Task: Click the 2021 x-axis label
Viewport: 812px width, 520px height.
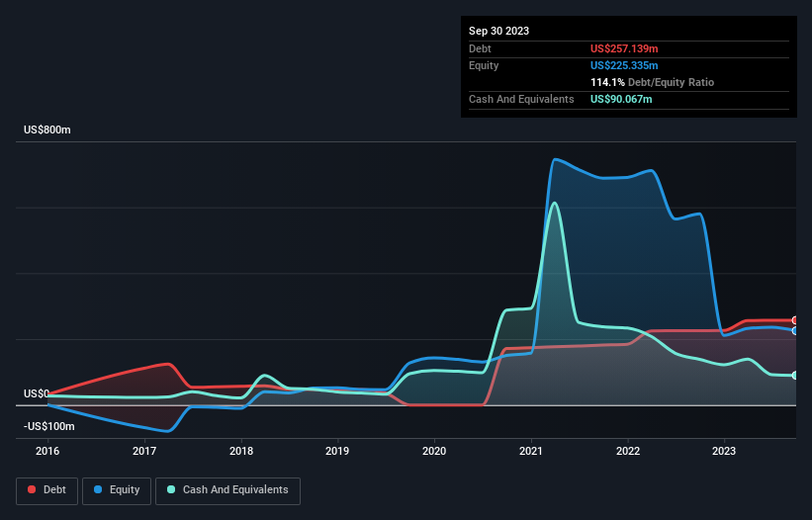Action: point(531,451)
